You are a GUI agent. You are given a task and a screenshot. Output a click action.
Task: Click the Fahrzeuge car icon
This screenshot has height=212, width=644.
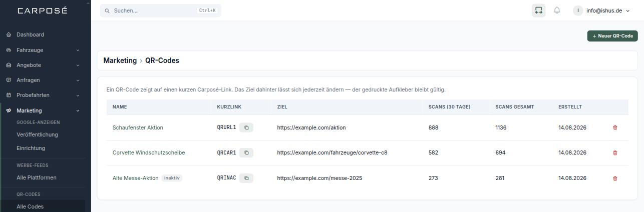pyautogui.click(x=9, y=50)
